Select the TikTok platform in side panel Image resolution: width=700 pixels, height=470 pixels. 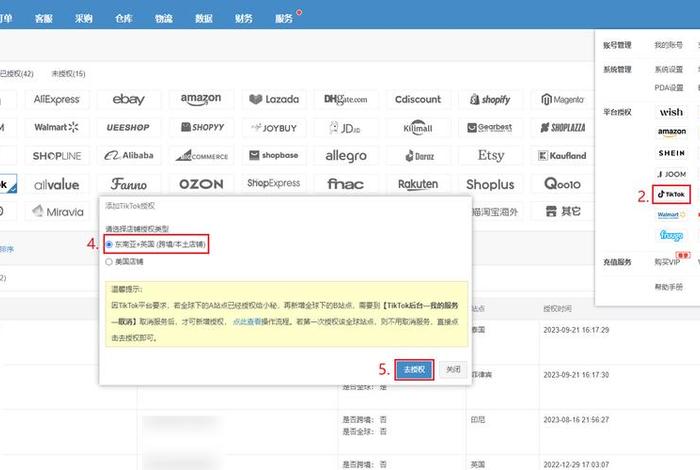671,194
